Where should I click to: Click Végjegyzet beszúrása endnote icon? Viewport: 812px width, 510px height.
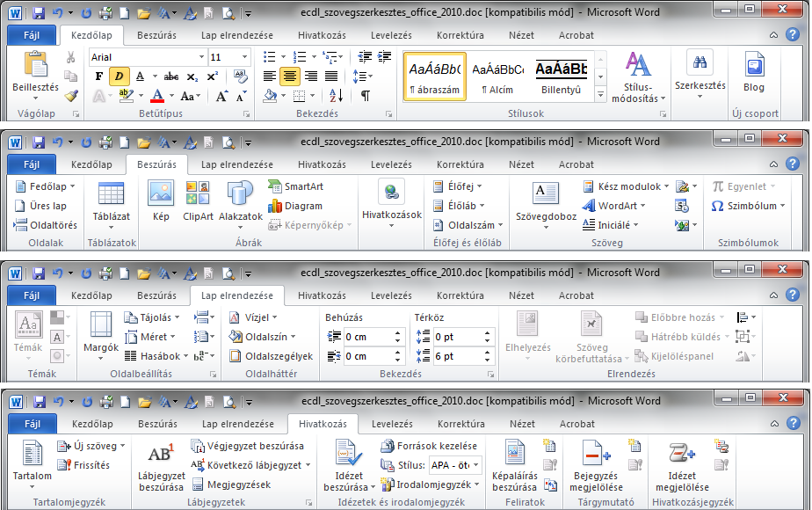tap(198, 446)
